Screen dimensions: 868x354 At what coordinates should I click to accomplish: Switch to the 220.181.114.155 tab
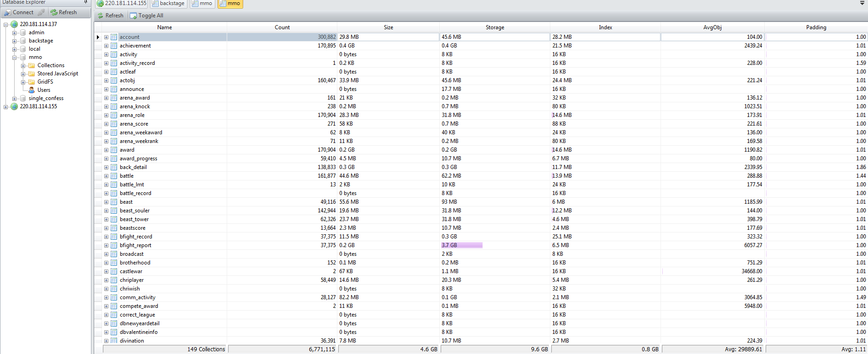[x=122, y=4]
